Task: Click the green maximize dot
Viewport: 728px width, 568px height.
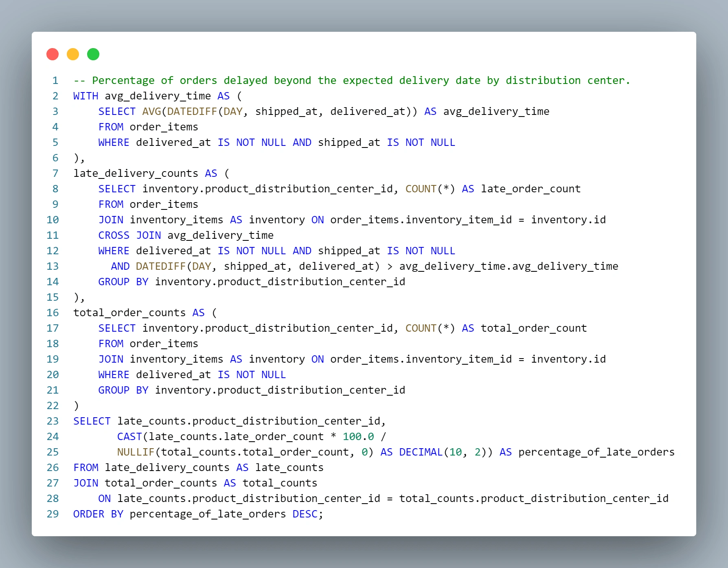Action: pos(93,54)
